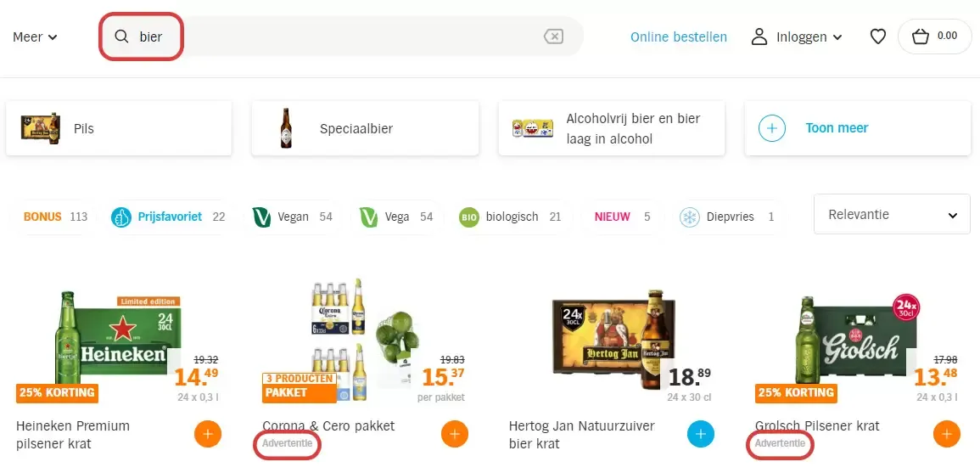
Task: Open the Inloggen dropdown
Action: click(x=809, y=37)
